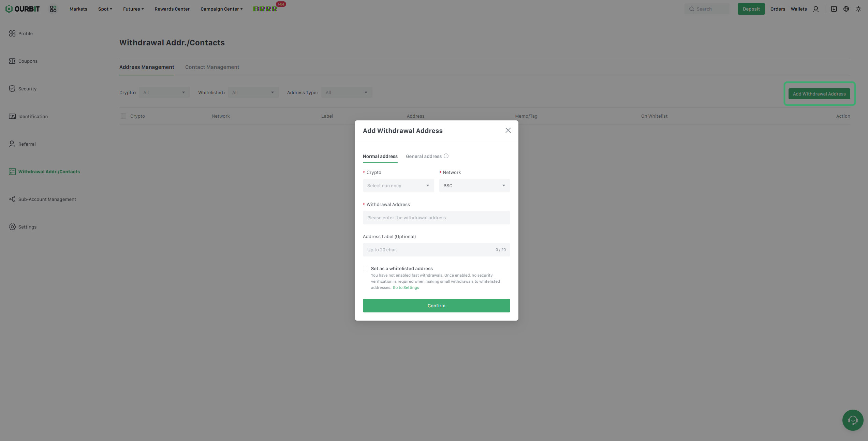The height and width of the screenshot is (441, 868).
Task: Open the Whitelisted filter dropdown
Action: pos(253,92)
